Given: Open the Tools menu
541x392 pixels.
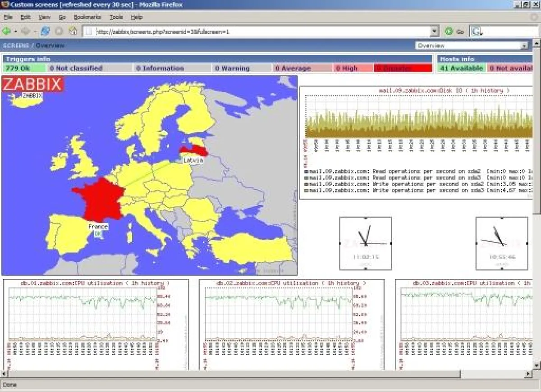Looking at the screenshot, I should coord(116,17).
